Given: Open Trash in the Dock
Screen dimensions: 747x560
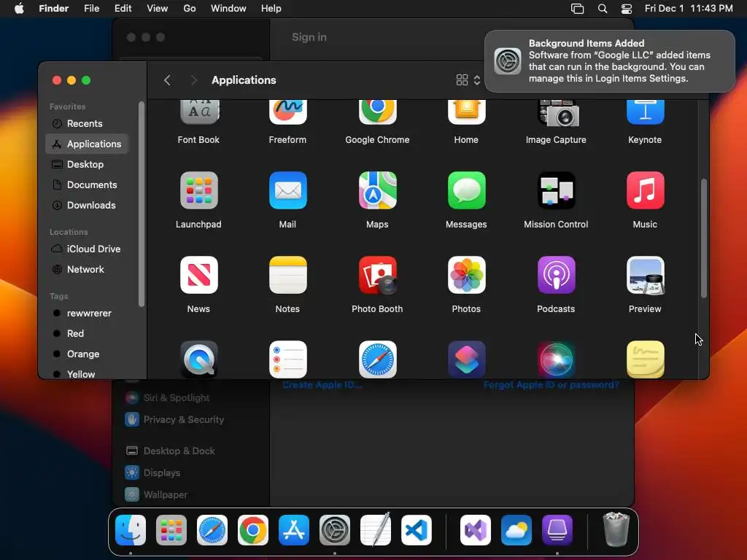Looking at the screenshot, I should point(616,529).
